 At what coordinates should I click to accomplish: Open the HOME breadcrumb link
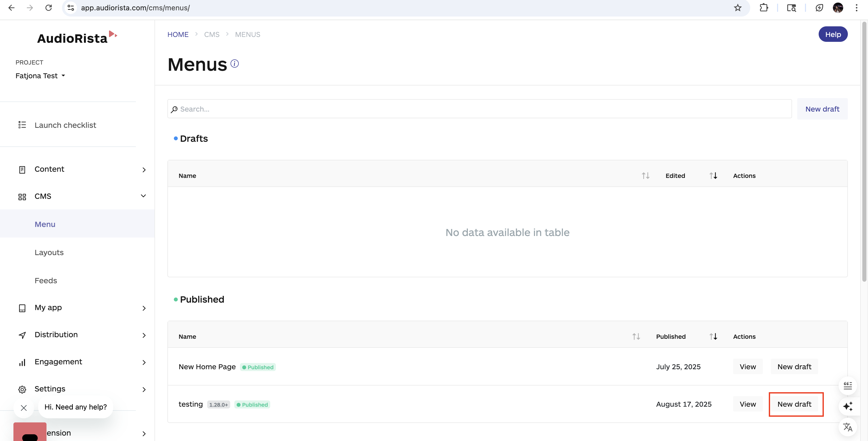[x=178, y=34]
